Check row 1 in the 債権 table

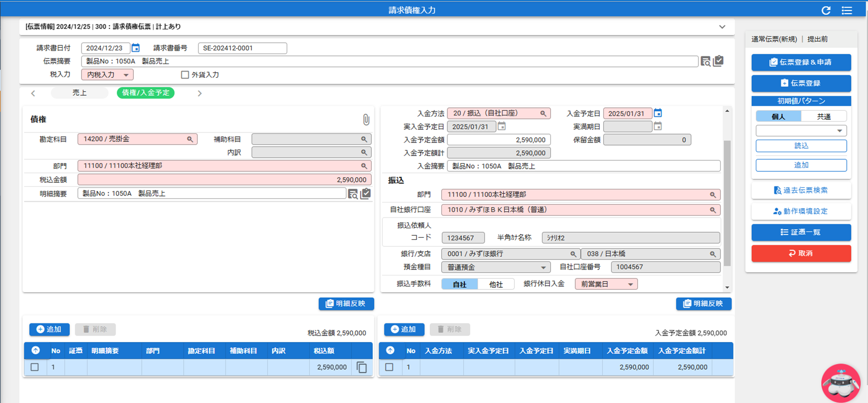pyautogui.click(x=35, y=367)
